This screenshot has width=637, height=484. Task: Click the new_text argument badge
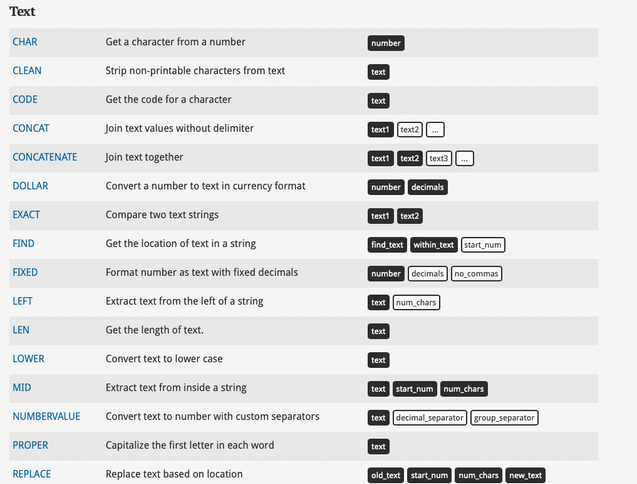(525, 475)
